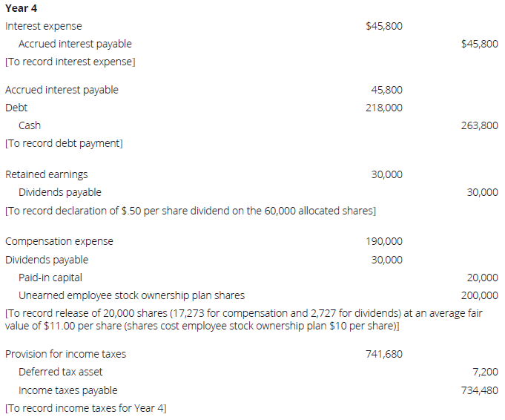Click the 200,000 credit amount
This screenshot has width=505, height=420.
click(x=479, y=295)
